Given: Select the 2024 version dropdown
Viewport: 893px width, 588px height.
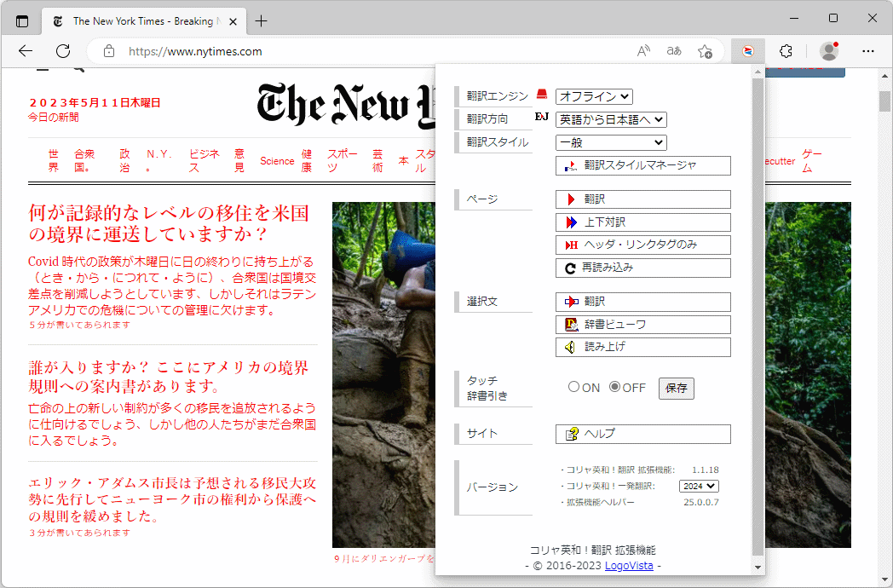Looking at the screenshot, I should pos(699,486).
